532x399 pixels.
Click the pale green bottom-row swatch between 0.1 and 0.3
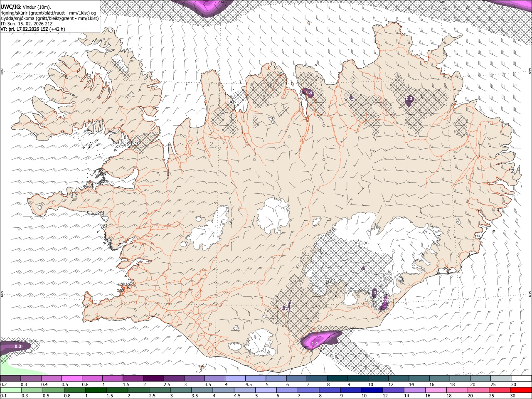pos(11,390)
